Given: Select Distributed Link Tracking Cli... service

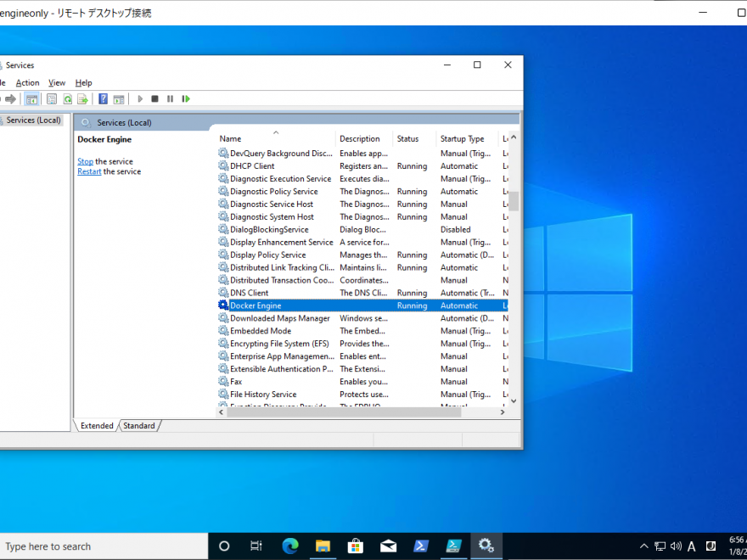Looking at the screenshot, I should pyautogui.click(x=362, y=267).
